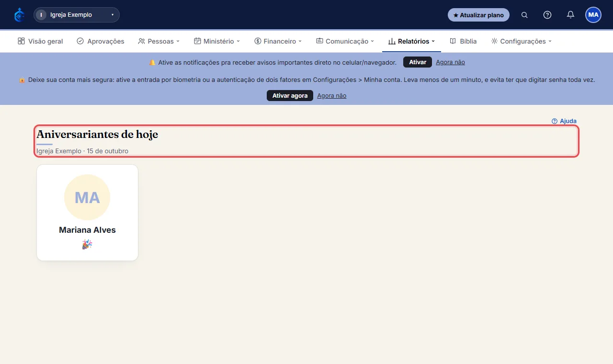This screenshot has height=364, width=613.
Task: Expand the Relatórios menu
Action: pos(411,41)
